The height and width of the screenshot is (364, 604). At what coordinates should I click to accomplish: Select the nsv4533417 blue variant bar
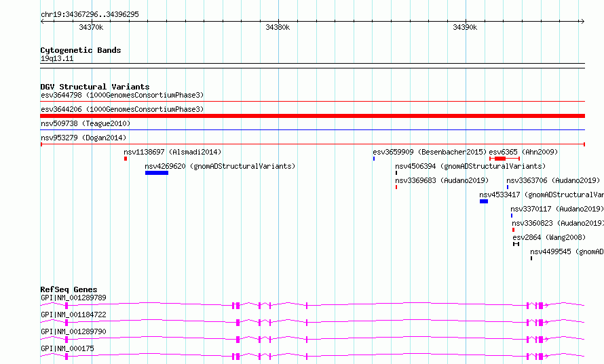[484, 201]
